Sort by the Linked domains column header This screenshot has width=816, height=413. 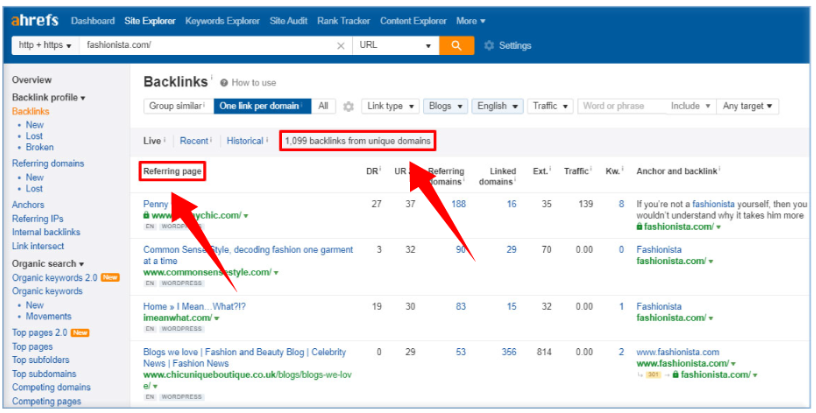498,176
